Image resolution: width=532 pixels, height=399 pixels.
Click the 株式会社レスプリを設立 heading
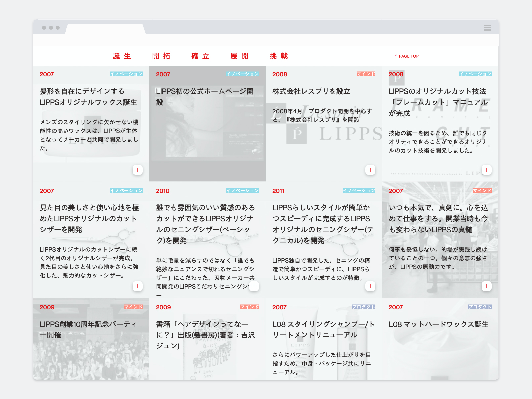tap(311, 91)
